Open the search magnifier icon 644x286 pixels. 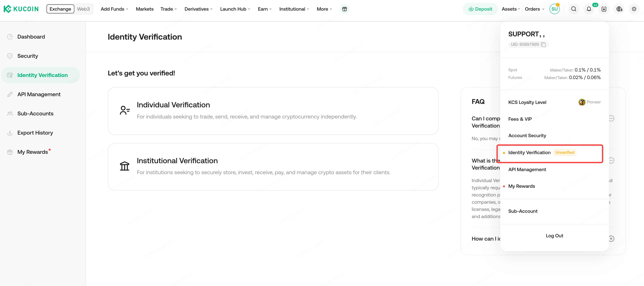pyautogui.click(x=573, y=9)
